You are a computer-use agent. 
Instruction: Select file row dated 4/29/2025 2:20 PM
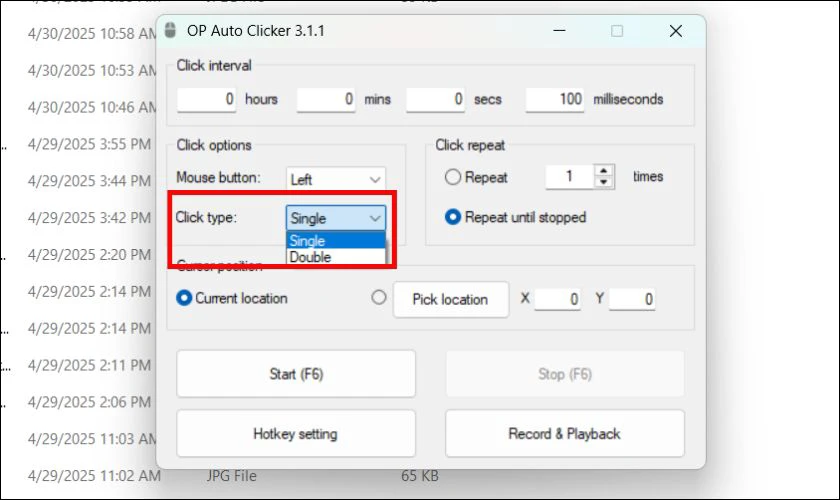(x=89, y=255)
